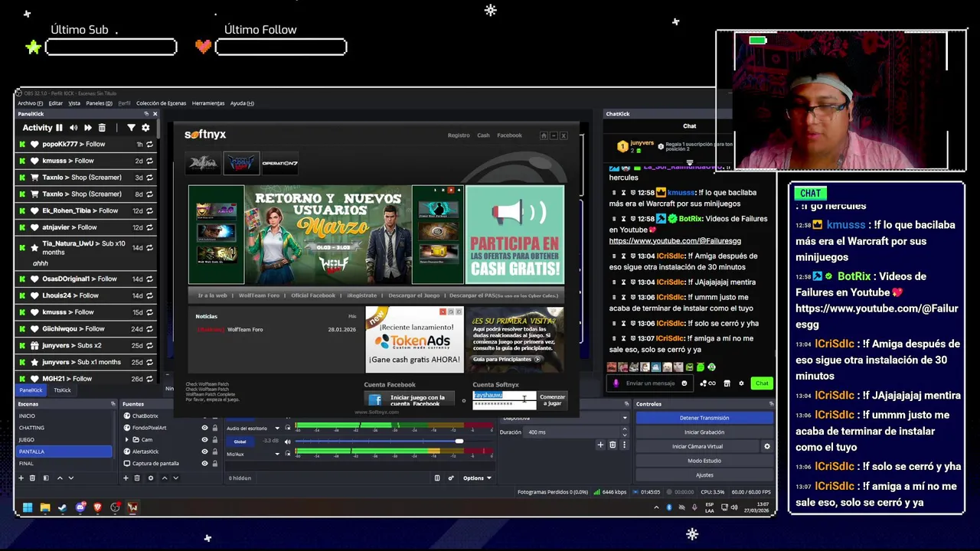
Task: Move the selected scene down
Action: [71, 478]
